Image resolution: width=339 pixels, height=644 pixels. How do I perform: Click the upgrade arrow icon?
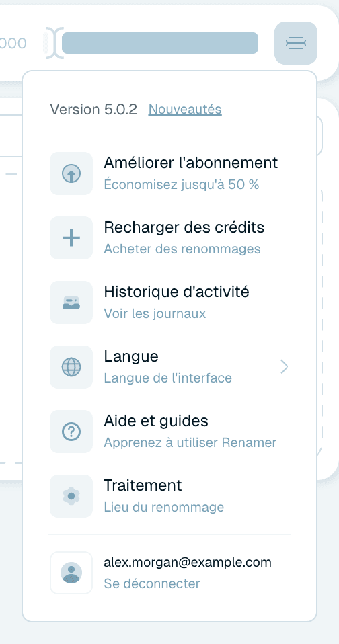(71, 173)
